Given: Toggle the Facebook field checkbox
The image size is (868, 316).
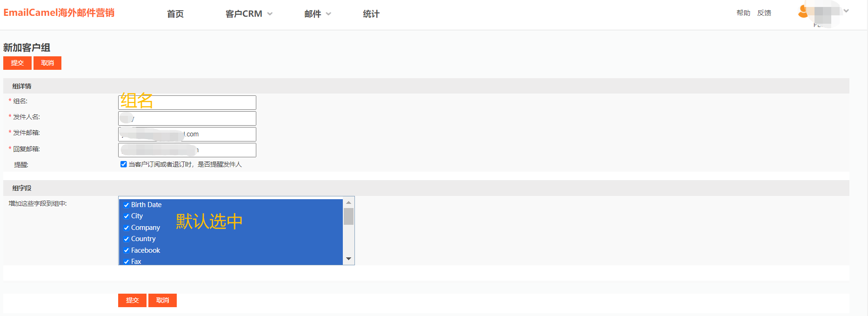Looking at the screenshot, I should click(126, 250).
